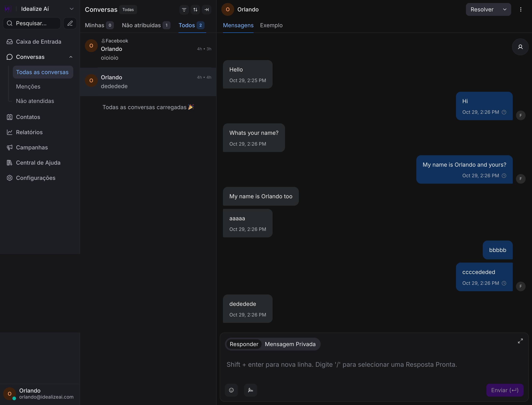Switch to Mensagem Privada mode
This screenshot has height=405, width=532.
(x=290, y=344)
